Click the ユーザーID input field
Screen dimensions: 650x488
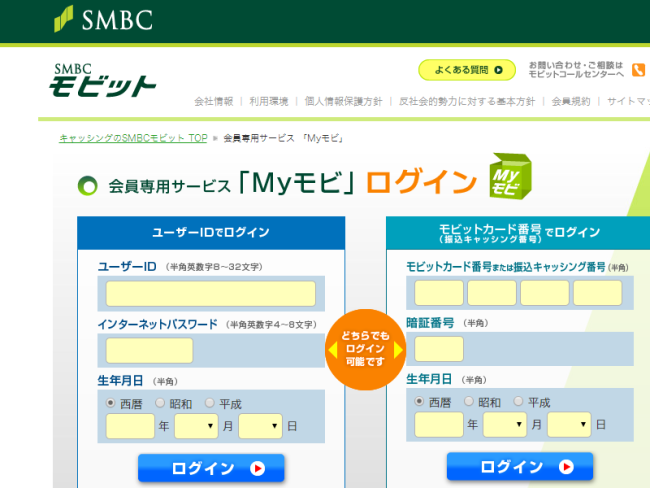[211, 294]
